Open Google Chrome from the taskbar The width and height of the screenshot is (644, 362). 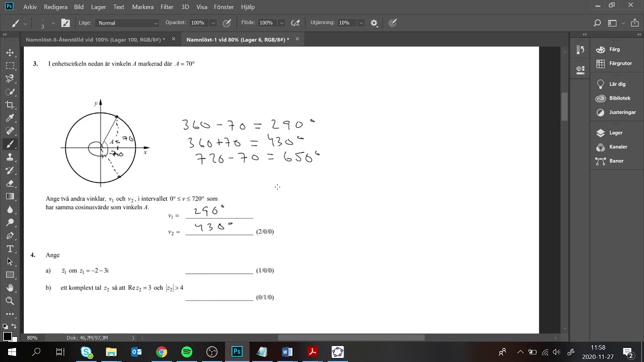162,352
